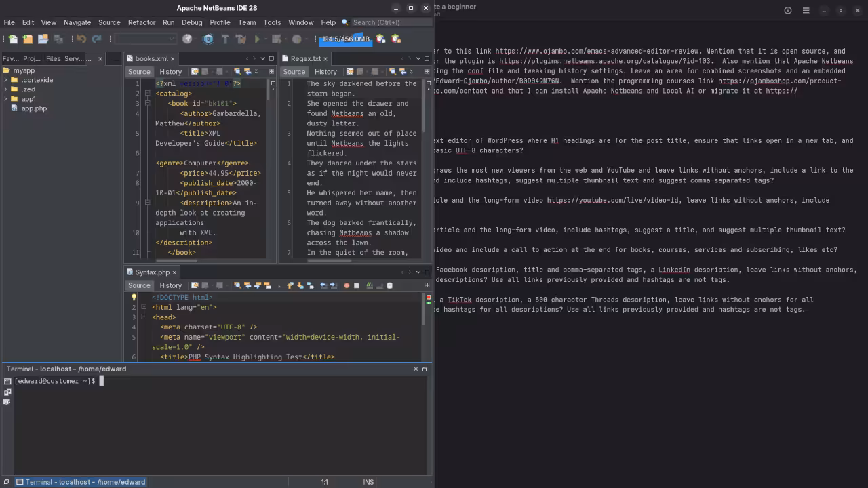Image resolution: width=868 pixels, height=488 pixels.
Task: Open the tab list dropdown beside Regex.txt
Action: (418, 58)
